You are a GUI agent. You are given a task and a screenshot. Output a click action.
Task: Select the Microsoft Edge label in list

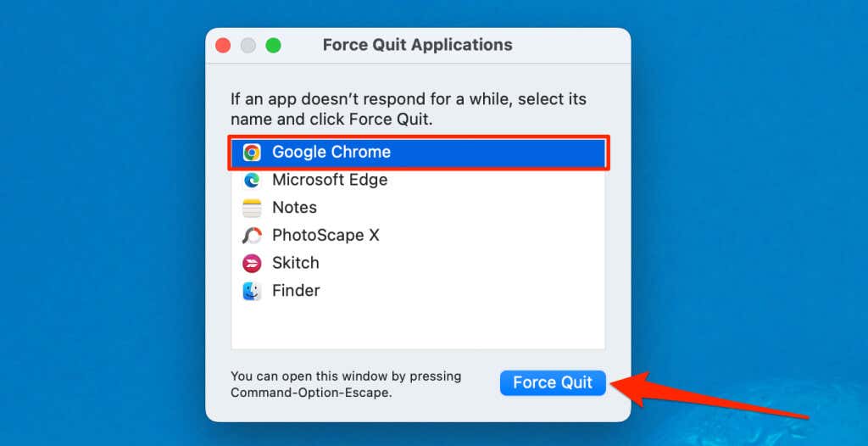coord(329,180)
